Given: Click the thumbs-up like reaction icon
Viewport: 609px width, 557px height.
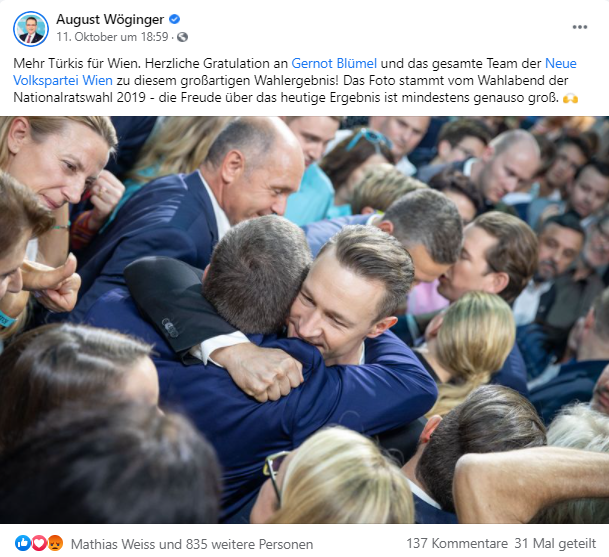Looking at the screenshot, I should [x=23, y=543].
